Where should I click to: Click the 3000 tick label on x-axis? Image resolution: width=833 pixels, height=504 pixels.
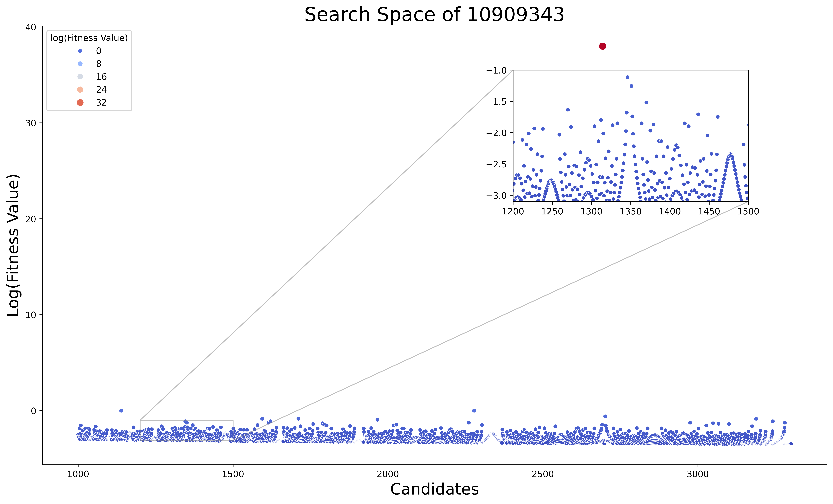click(x=698, y=474)
